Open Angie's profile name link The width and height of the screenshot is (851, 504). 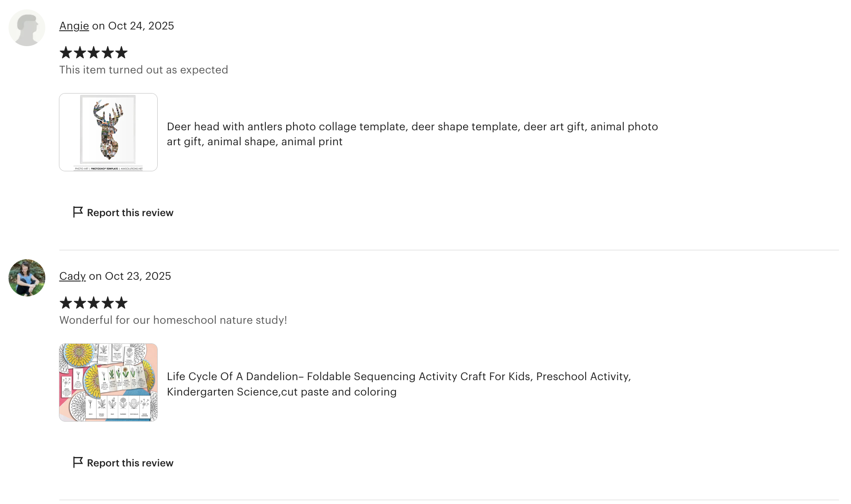click(x=74, y=26)
